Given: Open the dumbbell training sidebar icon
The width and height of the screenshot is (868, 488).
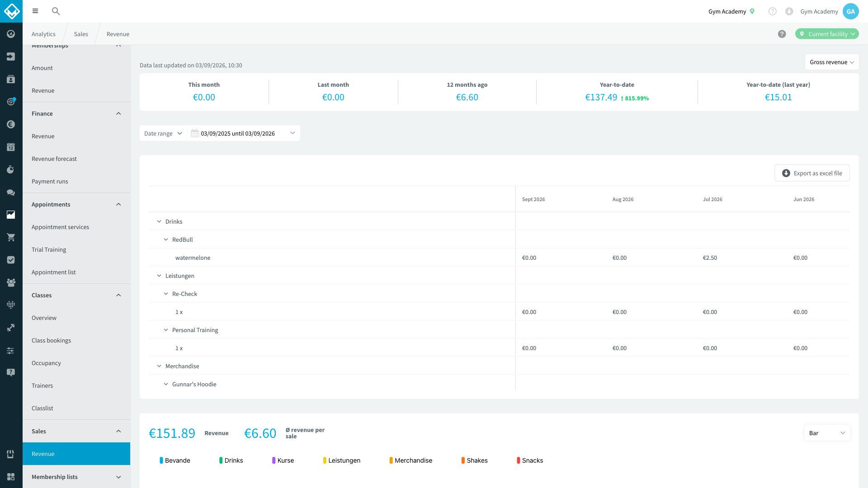Looking at the screenshot, I should [x=11, y=328].
